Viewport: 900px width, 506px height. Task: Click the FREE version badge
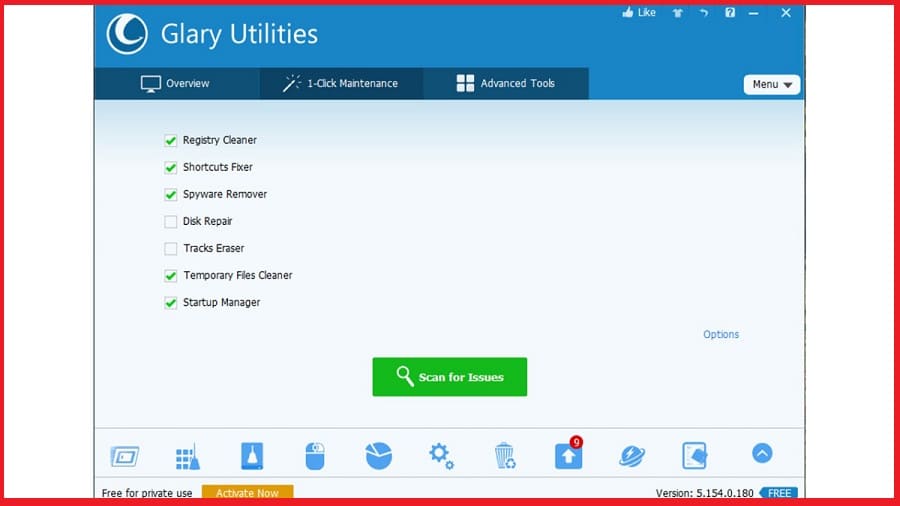[x=779, y=493]
